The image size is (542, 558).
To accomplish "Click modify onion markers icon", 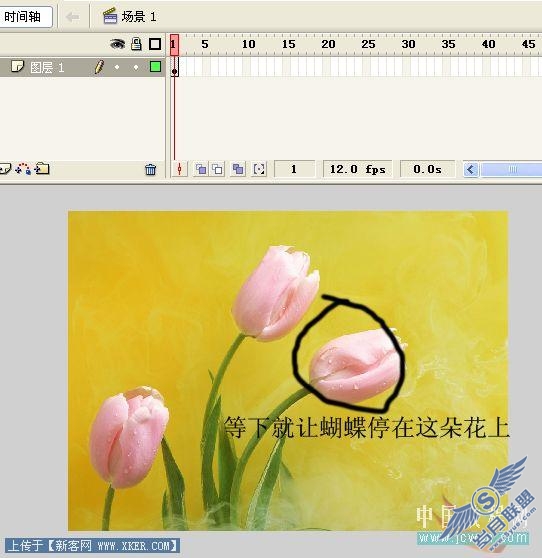I will pyautogui.click(x=259, y=169).
